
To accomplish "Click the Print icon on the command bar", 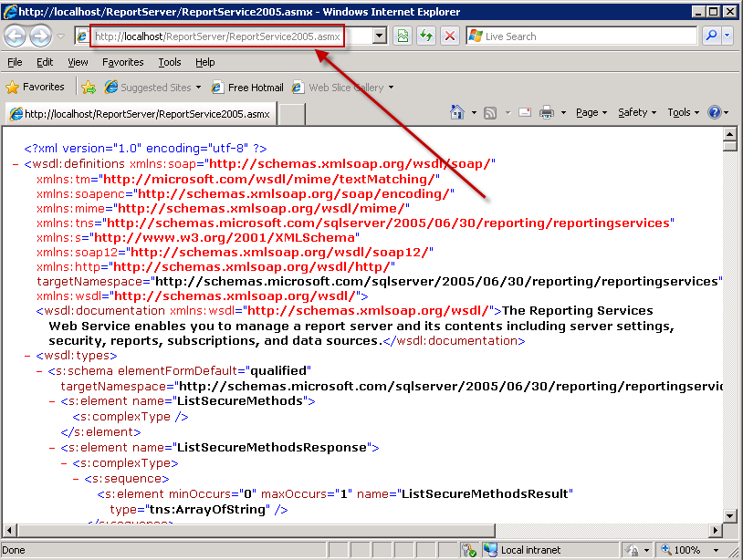I will coord(546,112).
